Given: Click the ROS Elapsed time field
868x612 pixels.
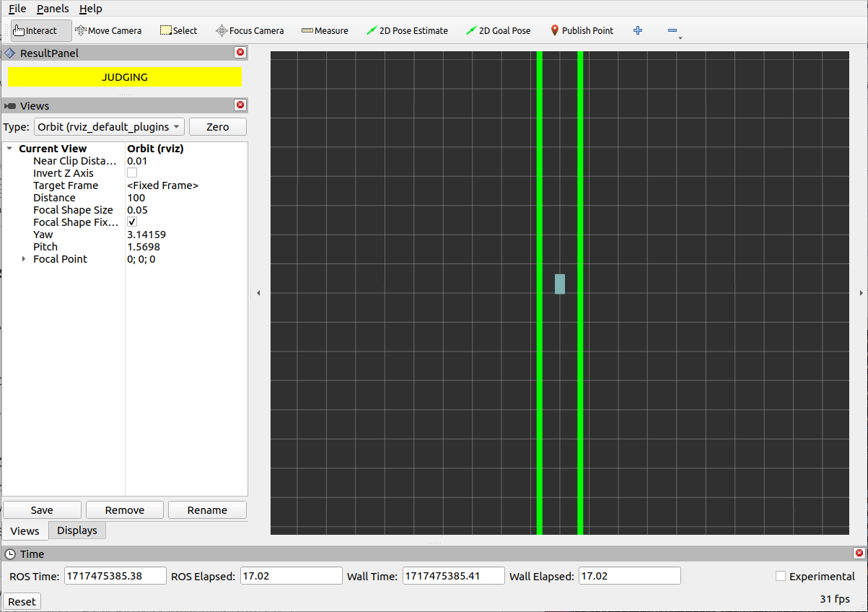Looking at the screenshot, I should (291, 576).
